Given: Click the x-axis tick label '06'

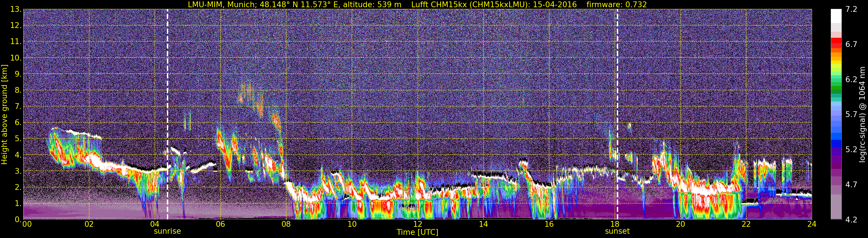Looking at the screenshot, I should coord(220,224).
